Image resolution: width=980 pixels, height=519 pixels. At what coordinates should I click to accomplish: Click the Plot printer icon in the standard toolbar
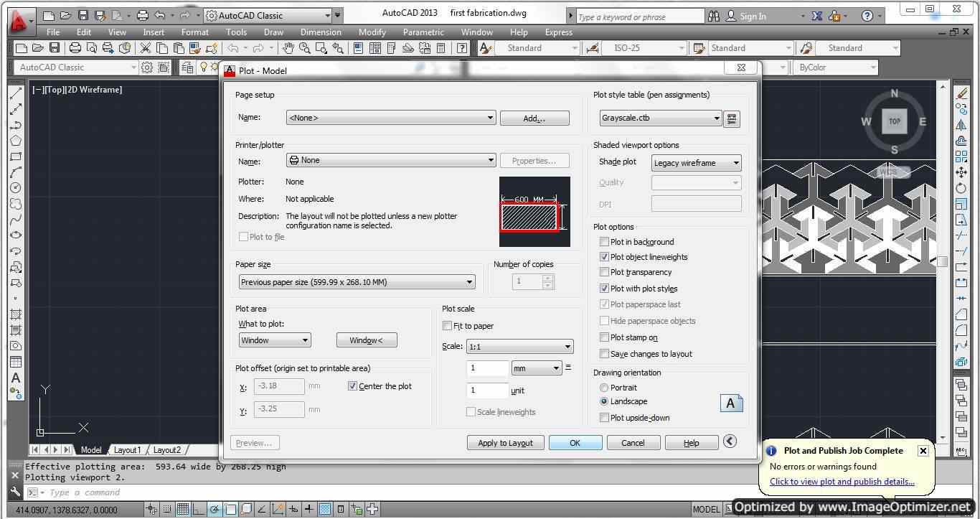(x=75, y=48)
